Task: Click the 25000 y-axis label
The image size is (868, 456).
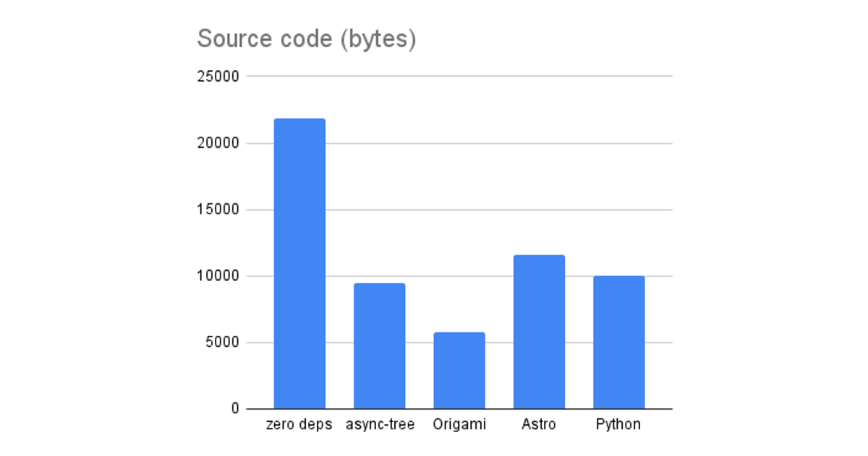Action: [x=218, y=76]
